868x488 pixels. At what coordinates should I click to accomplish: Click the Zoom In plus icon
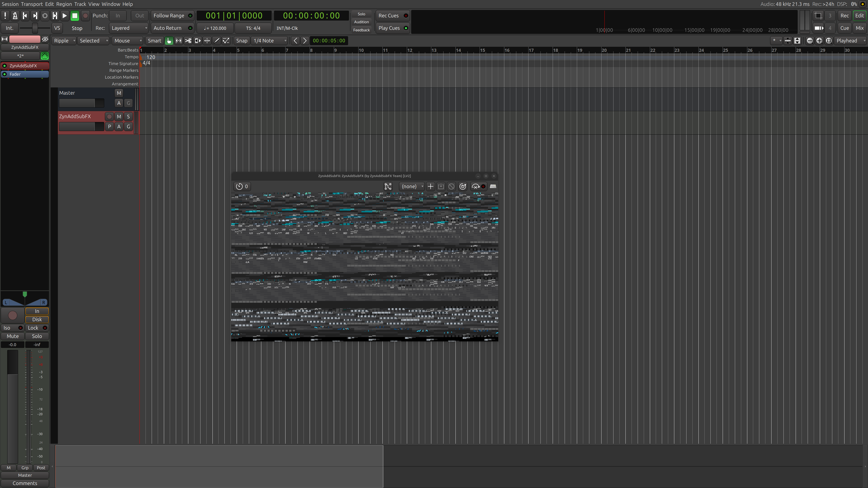point(819,41)
